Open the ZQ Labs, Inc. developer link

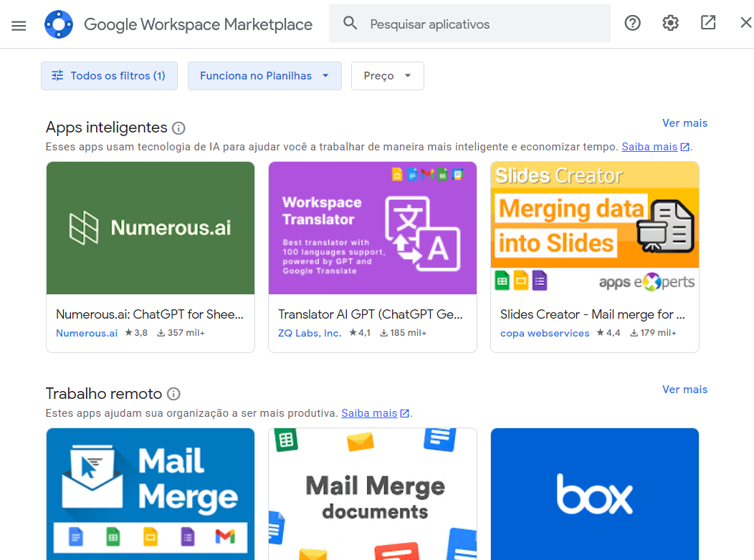[x=310, y=333]
